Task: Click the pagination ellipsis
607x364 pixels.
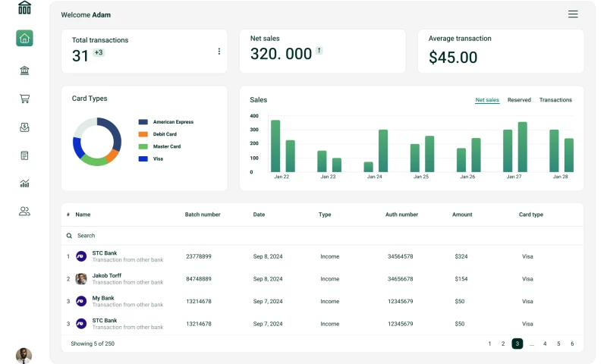Action: click(x=531, y=344)
